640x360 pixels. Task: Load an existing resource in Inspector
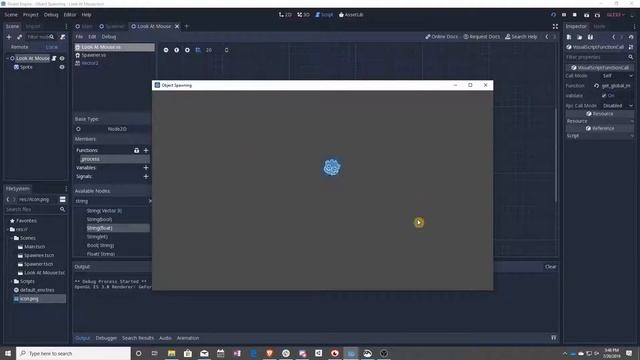click(580, 37)
